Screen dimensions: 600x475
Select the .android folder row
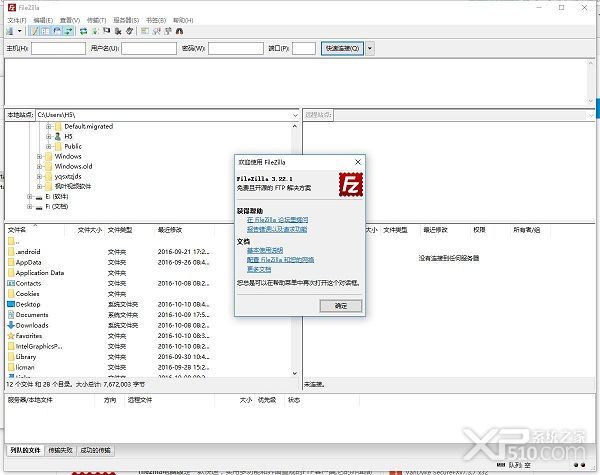[x=110, y=252]
